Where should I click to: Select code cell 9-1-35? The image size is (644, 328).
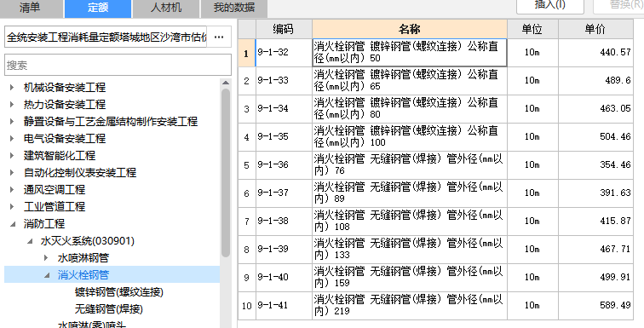(x=284, y=136)
